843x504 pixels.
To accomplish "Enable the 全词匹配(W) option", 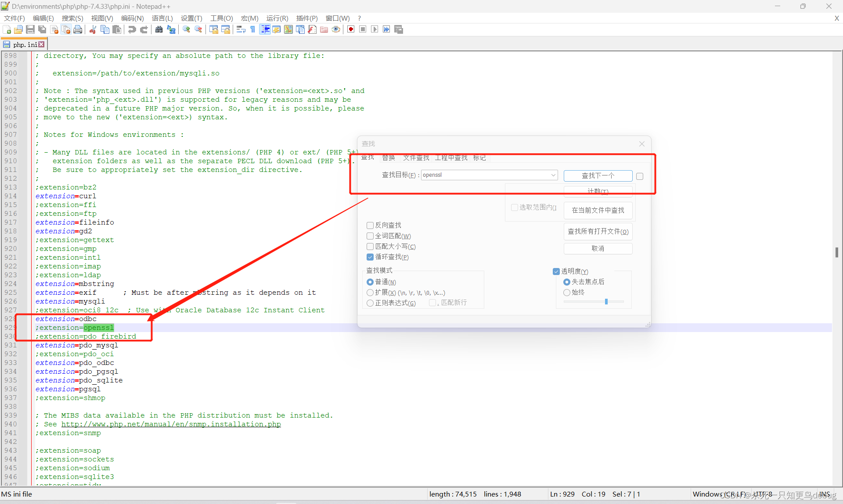I will [370, 236].
